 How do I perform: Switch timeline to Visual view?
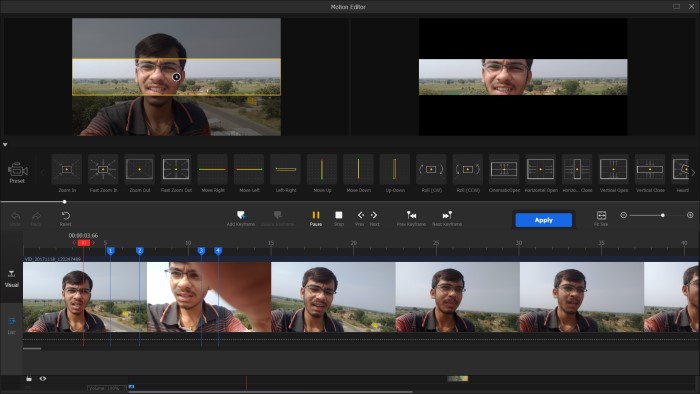[x=12, y=278]
